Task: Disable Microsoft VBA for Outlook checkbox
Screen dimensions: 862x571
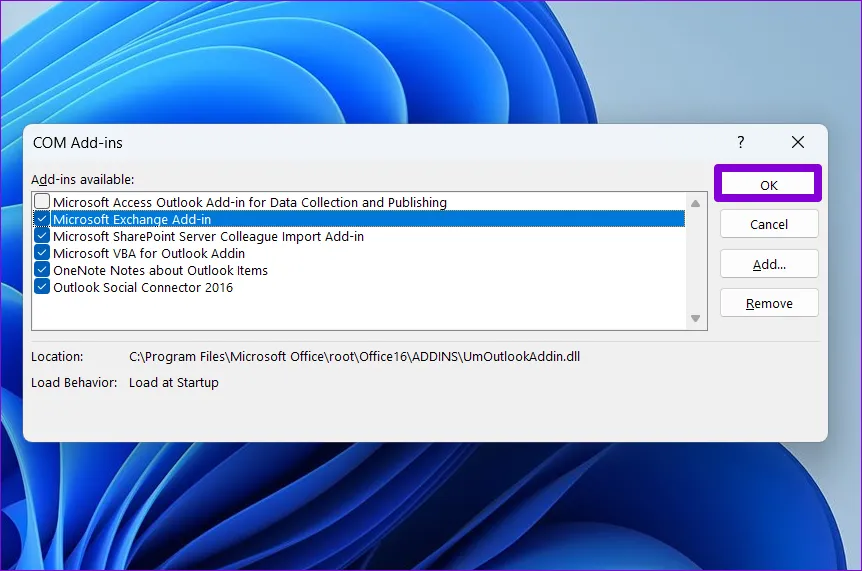Action: pos(42,253)
